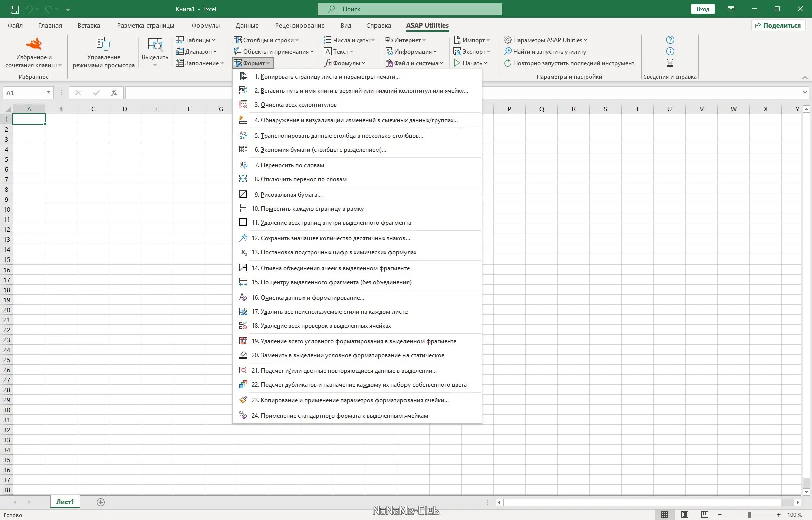Select menu item 3 Очистка всех колонтитулов
The height and width of the screenshot is (520, 812).
357,105
